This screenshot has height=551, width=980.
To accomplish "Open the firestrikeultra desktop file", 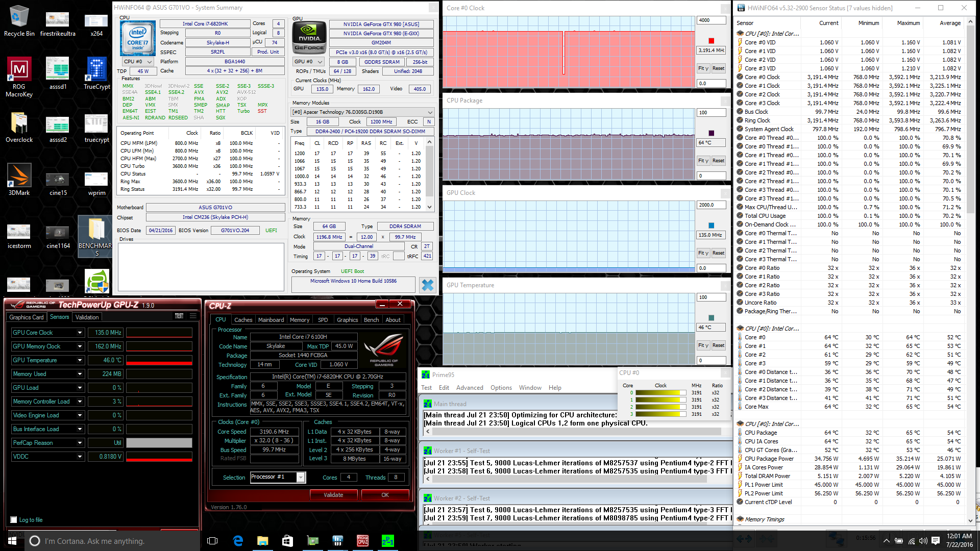I will tap(58, 24).
